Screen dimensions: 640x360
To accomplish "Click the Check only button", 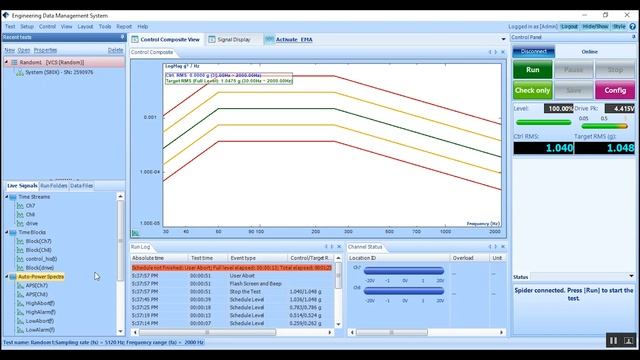I will (x=533, y=90).
